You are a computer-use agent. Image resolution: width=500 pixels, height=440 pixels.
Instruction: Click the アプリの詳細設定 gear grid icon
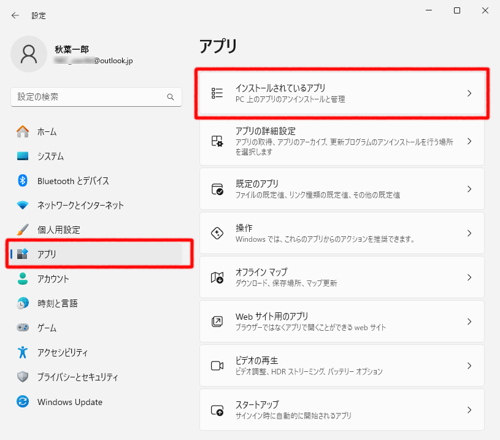coord(217,141)
